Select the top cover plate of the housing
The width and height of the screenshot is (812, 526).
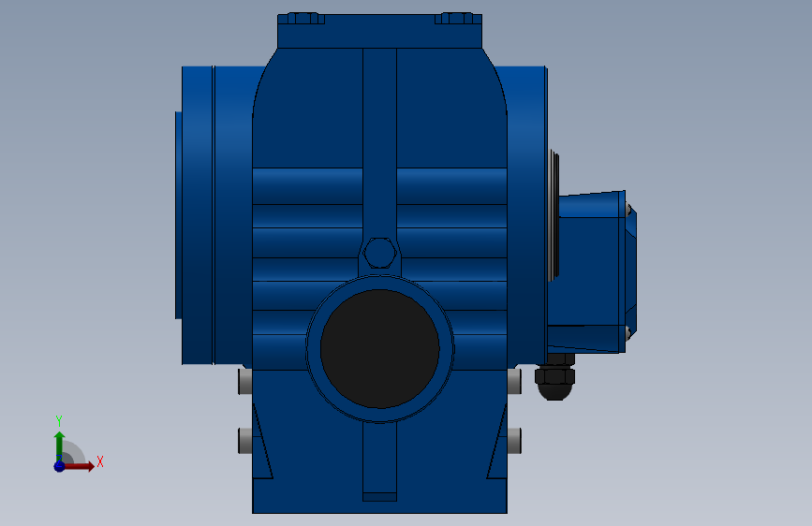tap(380, 31)
